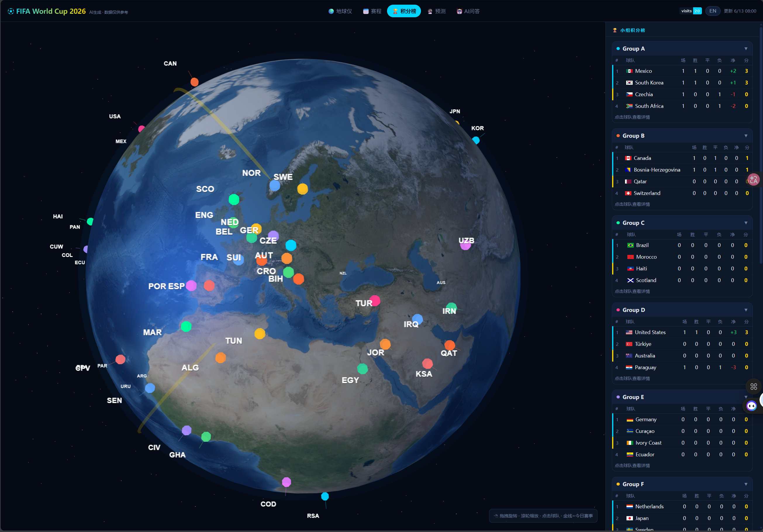Open the 赛程 schedule tab

372,11
